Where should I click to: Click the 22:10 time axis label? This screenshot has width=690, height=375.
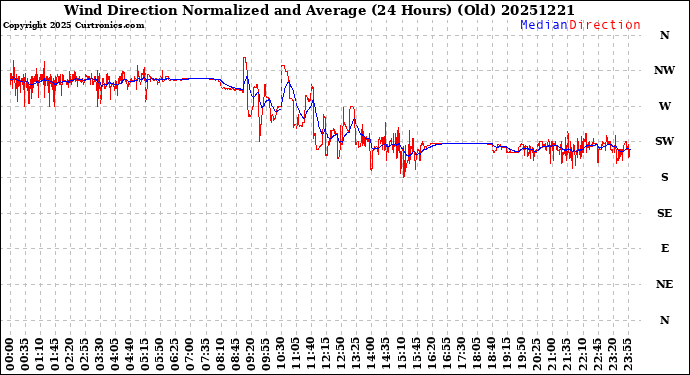point(582,354)
